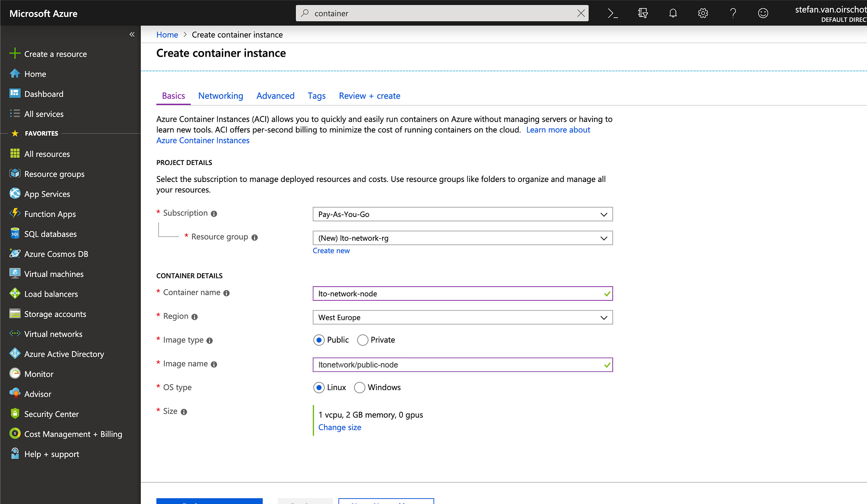
Task: Select Private image type
Action: coord(362,340)
